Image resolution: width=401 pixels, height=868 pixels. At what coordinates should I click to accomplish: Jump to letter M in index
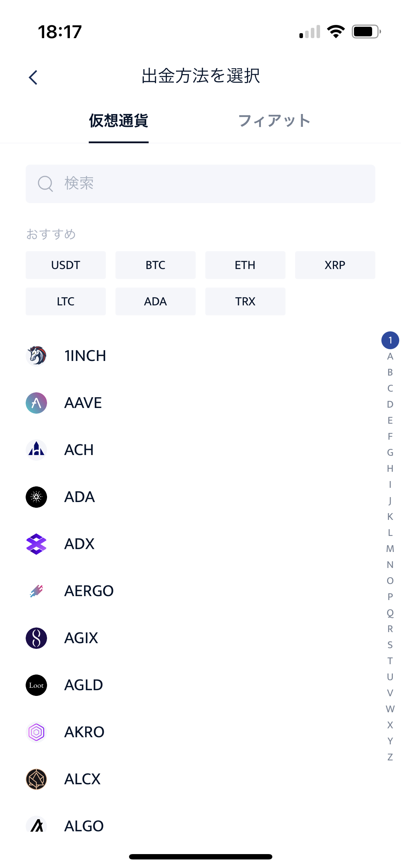pos(390,549)
